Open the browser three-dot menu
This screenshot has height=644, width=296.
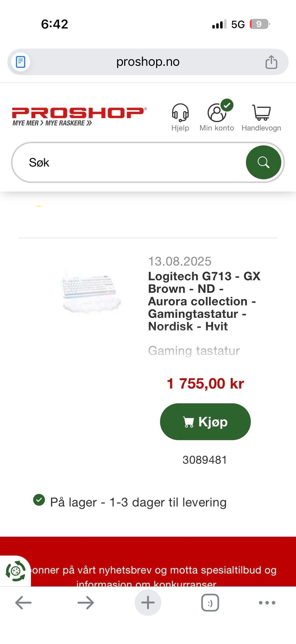point(267,603)
